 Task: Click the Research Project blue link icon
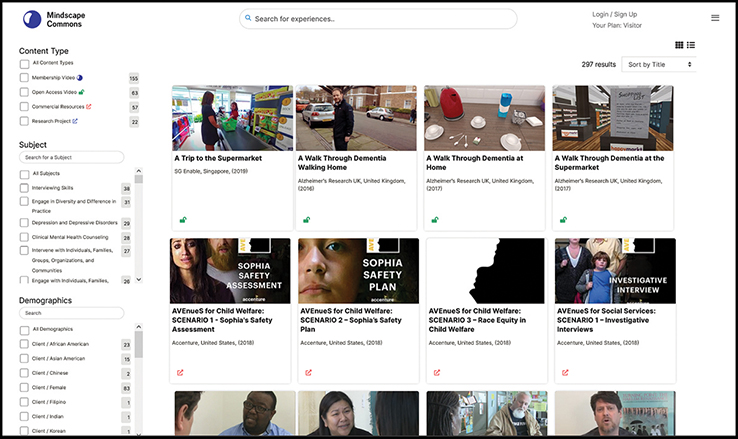click(75, 121)
